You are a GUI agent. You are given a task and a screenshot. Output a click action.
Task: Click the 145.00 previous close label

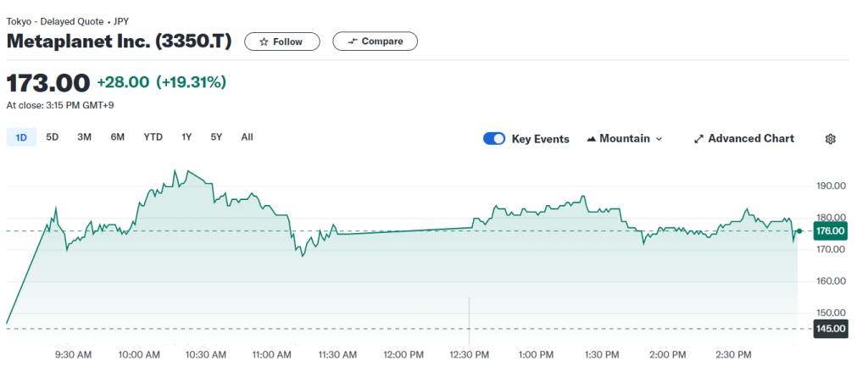830,329
